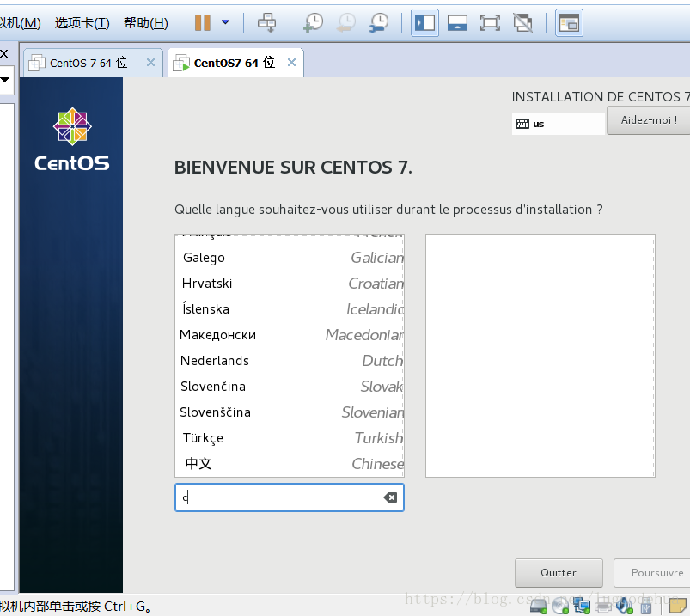Screen dimensions: 690x616
Task: Clear the language search field
Action: click(390, 497)
